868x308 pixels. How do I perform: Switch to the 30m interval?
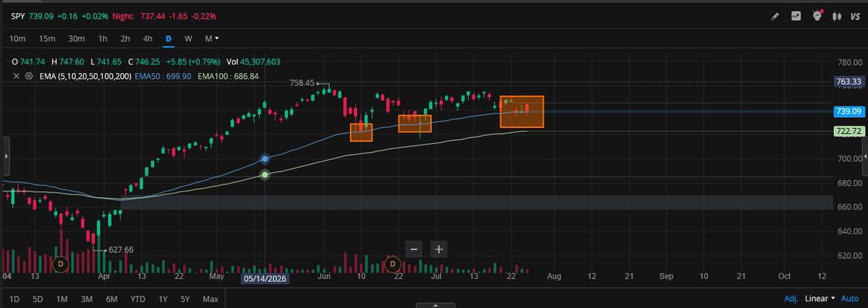[x=77, y=38]
